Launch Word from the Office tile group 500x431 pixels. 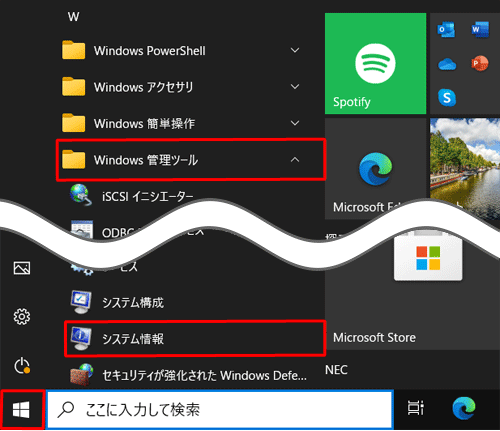click(x=480, y=30)
